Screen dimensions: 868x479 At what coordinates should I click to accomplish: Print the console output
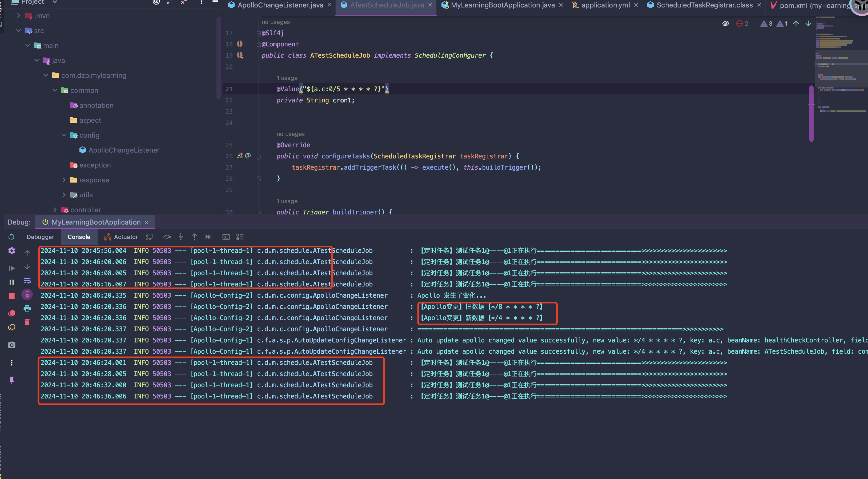(x=27, y=308)
